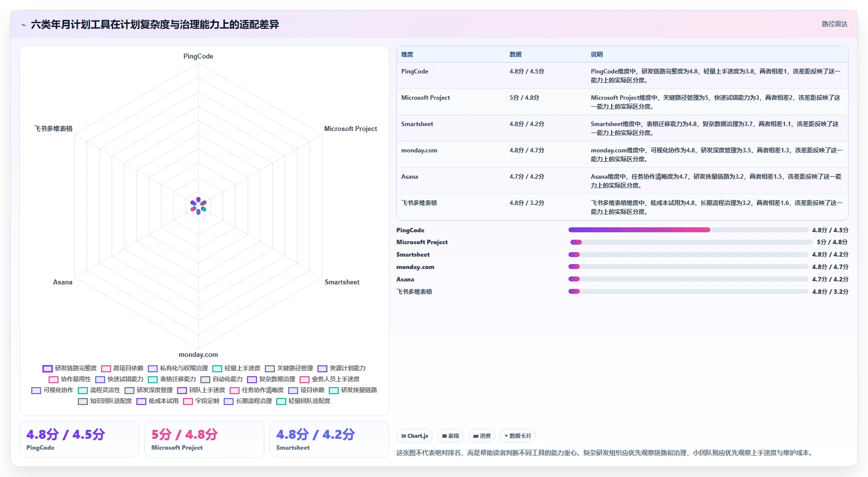Click the Asana progress bar
The height and width of the screenshot is (477, 868).
click(688, 279)
